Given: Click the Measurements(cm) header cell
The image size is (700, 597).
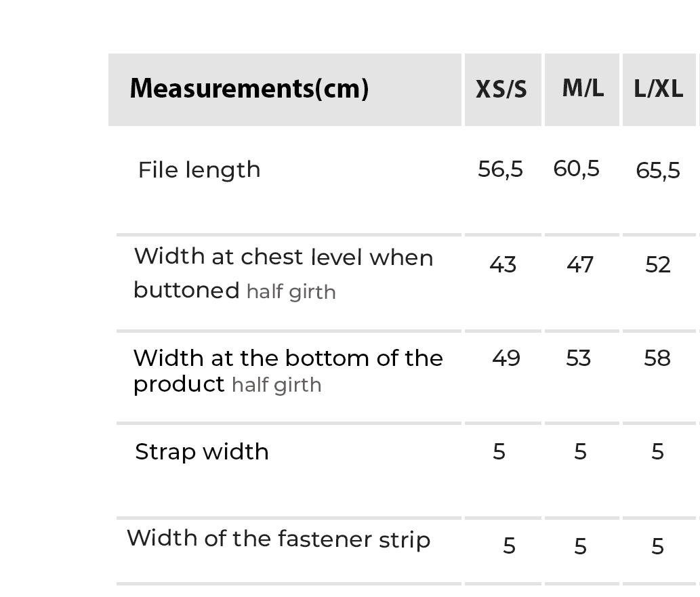Looking at the screenshot, I should pyautogui.click(x=249, y=89).
